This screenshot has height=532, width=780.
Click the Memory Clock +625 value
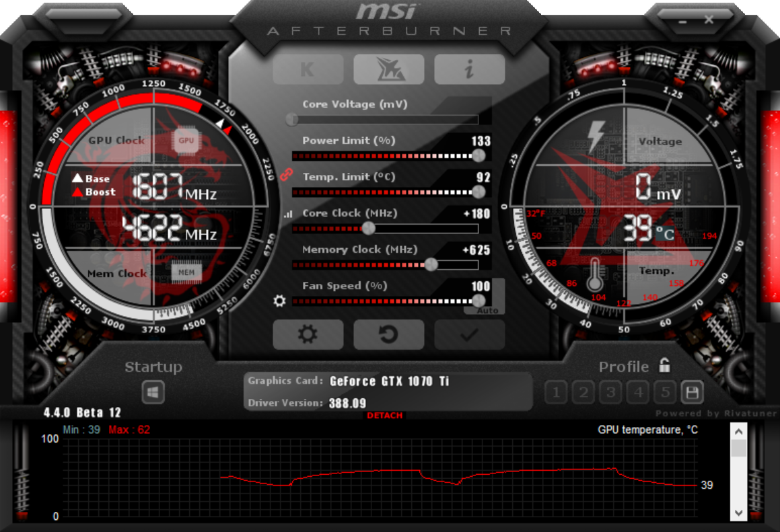[x=476, y=250]
